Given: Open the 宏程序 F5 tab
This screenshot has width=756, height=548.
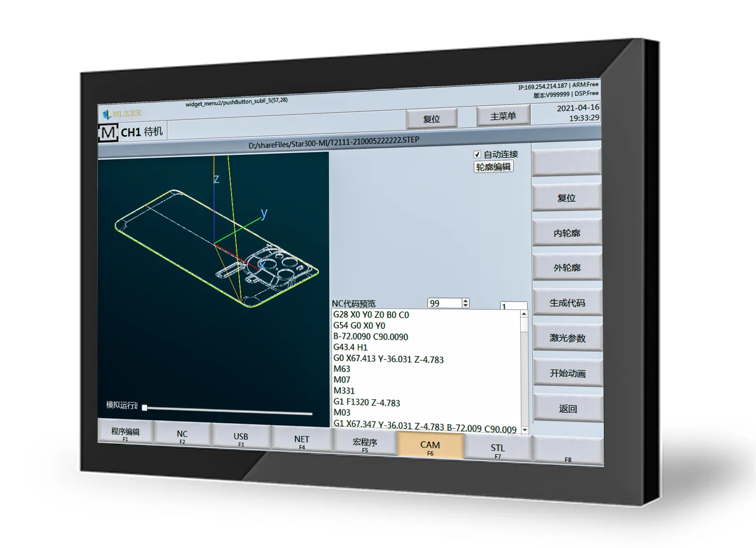Looking at the screenshot, I should pos(365,444).
